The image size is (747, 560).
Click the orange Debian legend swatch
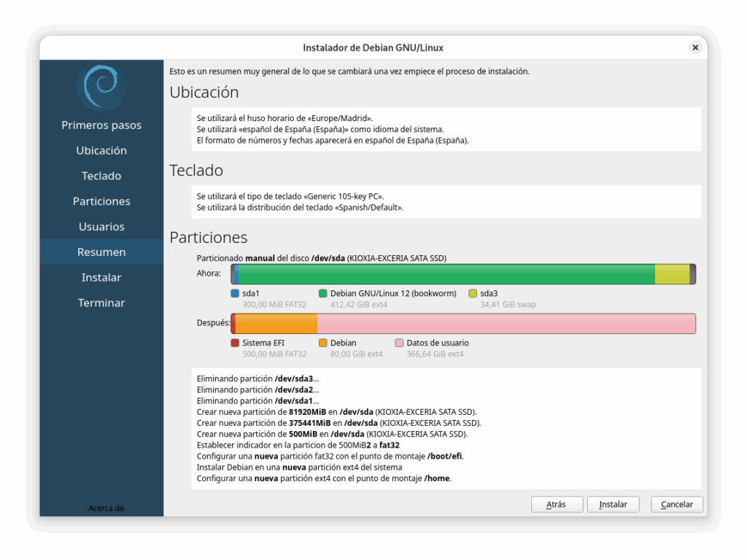323,343
